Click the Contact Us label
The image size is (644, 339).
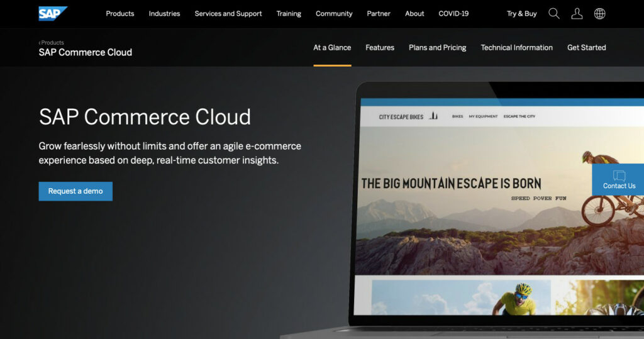(619, 186)
